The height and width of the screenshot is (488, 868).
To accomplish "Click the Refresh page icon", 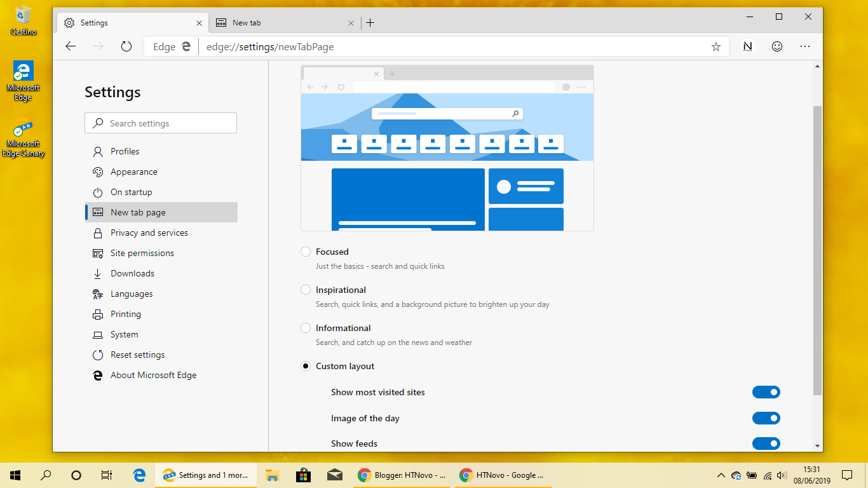I will 126,46.
